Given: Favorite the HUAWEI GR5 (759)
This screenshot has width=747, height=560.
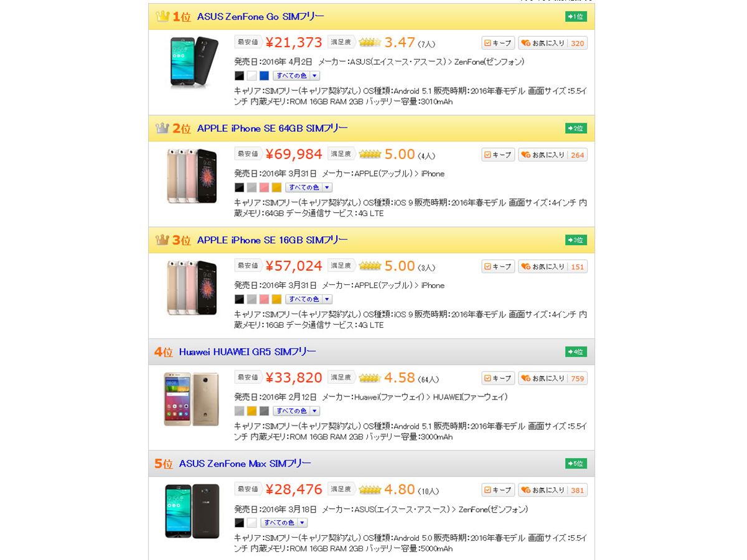Looking at the screenshot, I should click(x=553, y=378).
